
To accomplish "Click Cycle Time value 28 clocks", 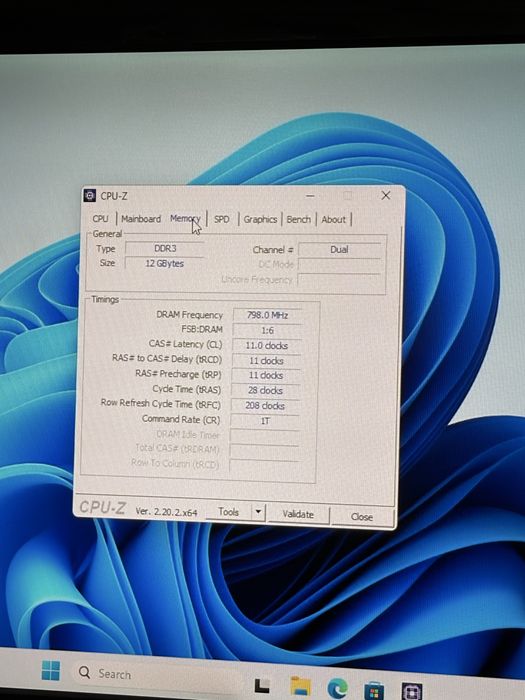I will (265, 391).
